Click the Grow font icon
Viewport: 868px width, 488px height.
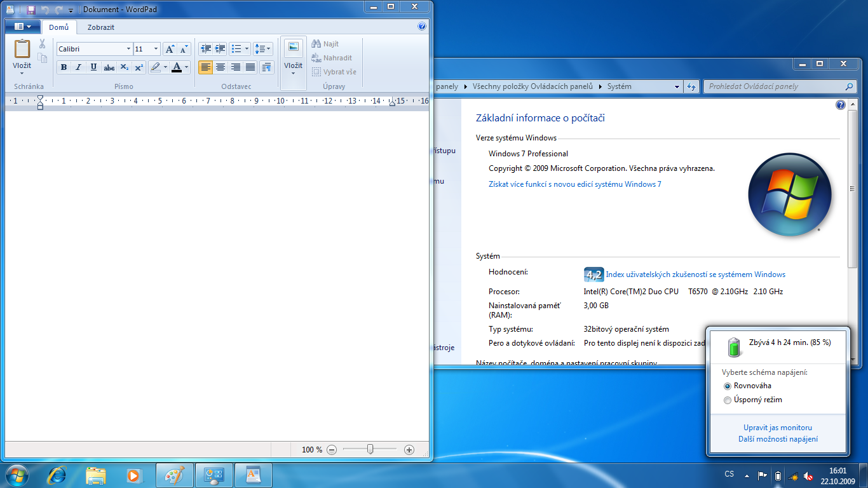point(170,49)
